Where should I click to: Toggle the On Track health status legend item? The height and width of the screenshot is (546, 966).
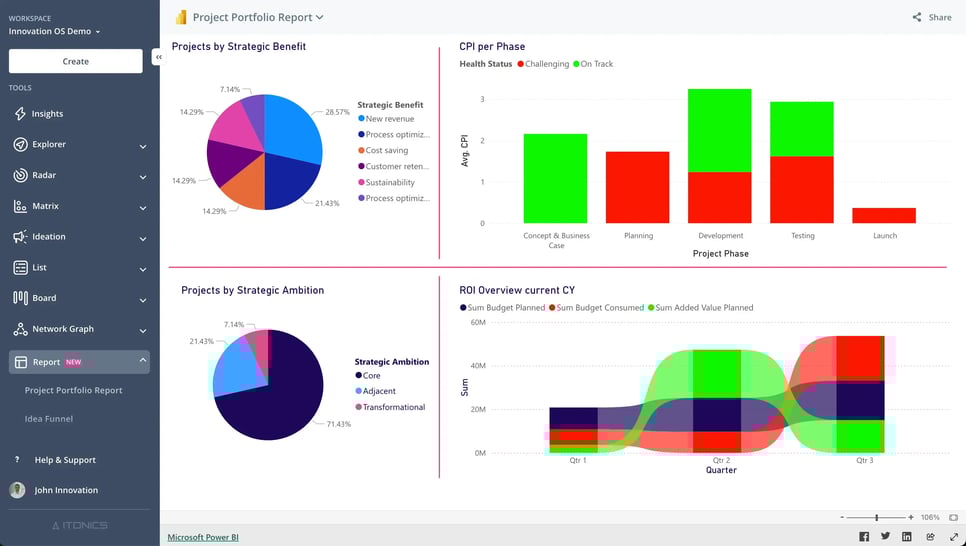[596, 64]
